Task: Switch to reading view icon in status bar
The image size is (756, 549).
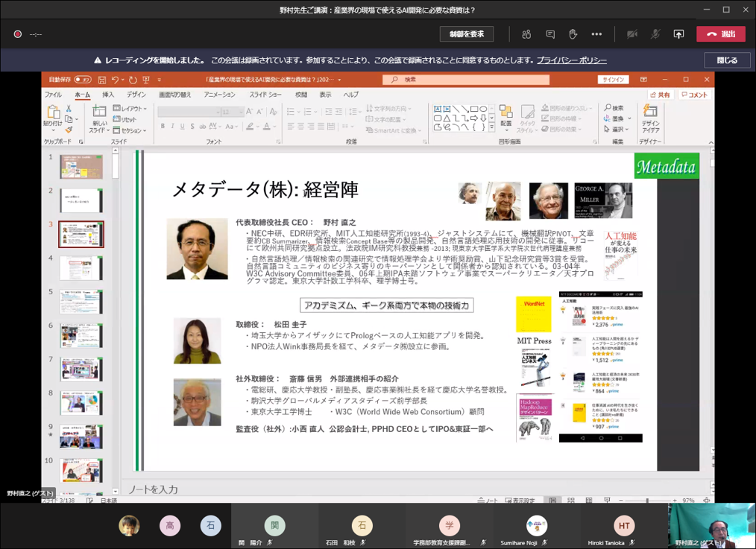Action: pyautogui.click(x=589, y=501)
